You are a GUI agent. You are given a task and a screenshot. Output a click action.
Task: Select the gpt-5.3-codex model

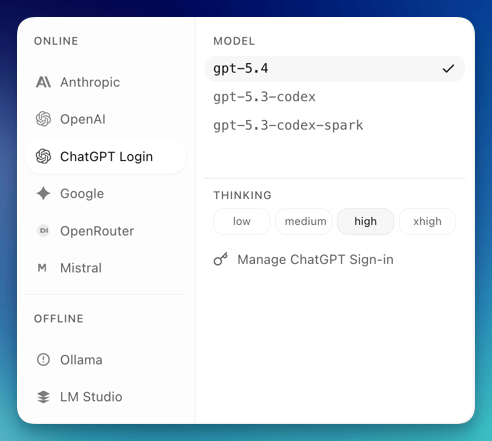335,97
